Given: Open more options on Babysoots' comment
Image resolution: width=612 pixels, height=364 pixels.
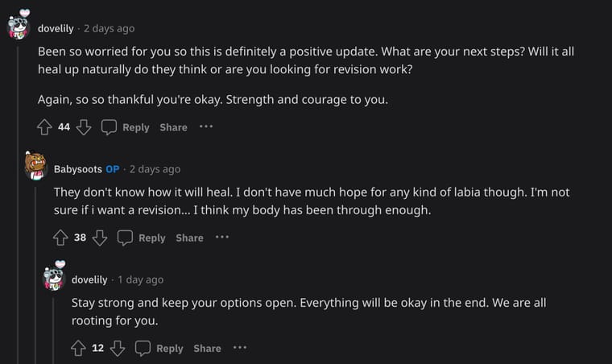Looking at the screenshot, I should tap(222, 237).
